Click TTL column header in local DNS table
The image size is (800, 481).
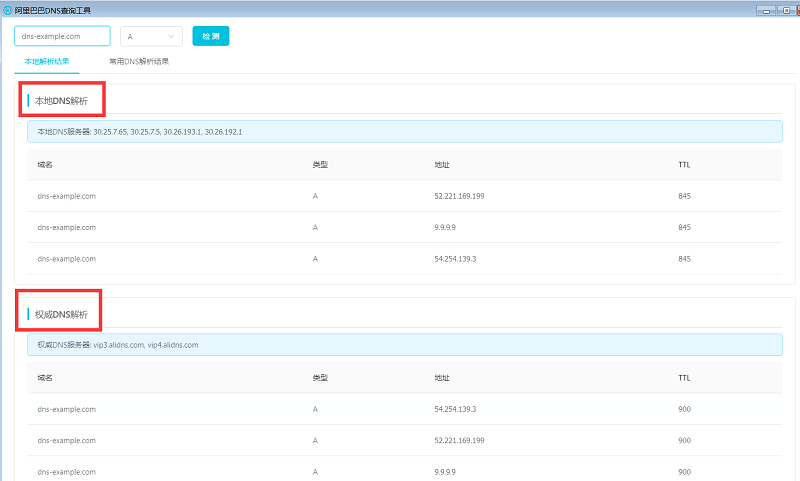coord(684,165)
